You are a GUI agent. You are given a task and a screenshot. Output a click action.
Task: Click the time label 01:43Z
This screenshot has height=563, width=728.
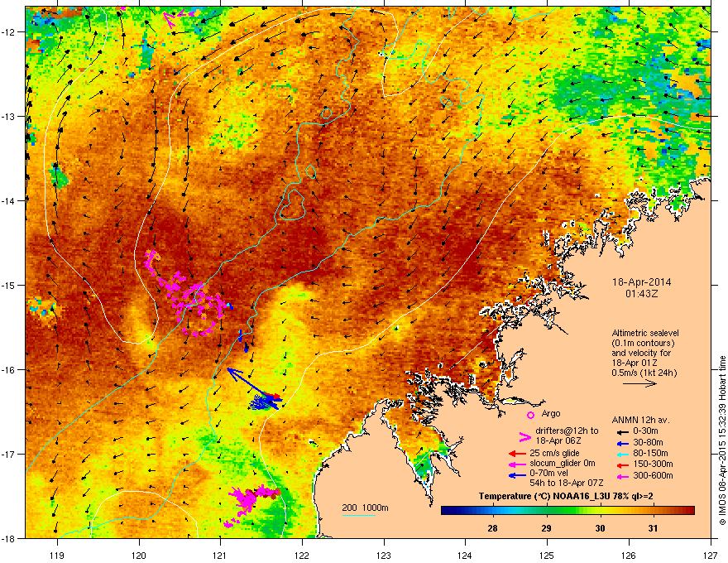click(641, 294)
